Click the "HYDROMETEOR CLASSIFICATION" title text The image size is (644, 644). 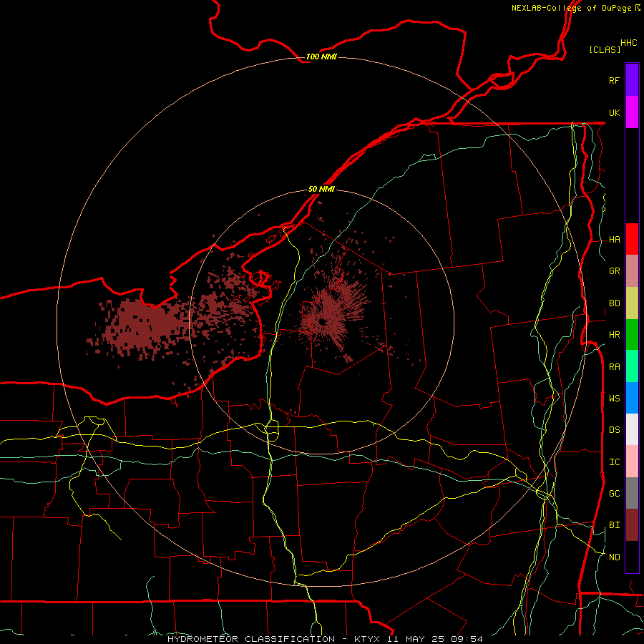(251, 639)
